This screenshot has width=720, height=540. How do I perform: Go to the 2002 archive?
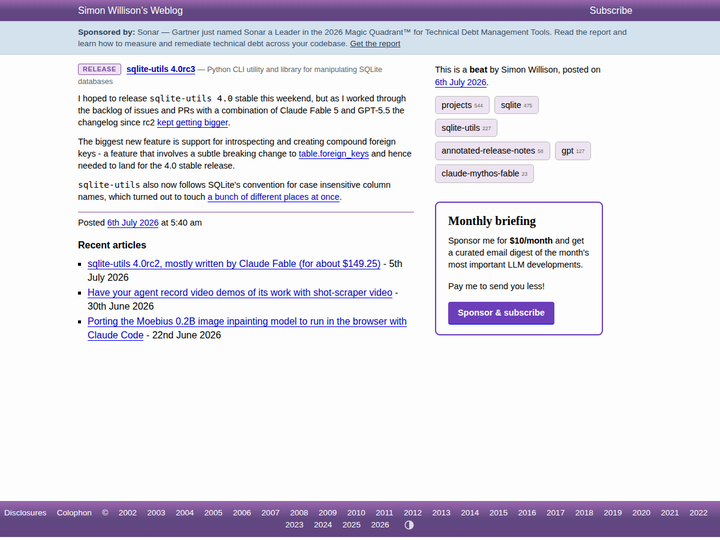[x=127, y=513]
